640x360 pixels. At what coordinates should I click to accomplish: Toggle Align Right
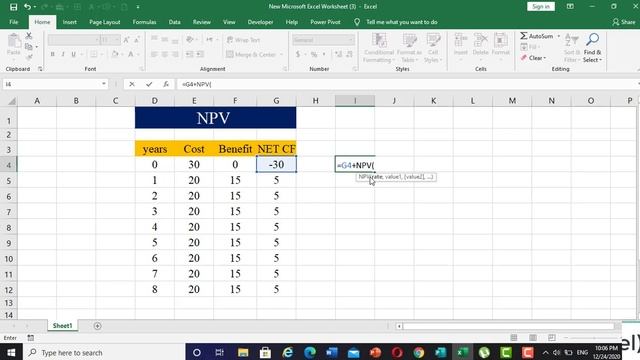(175, 54)
